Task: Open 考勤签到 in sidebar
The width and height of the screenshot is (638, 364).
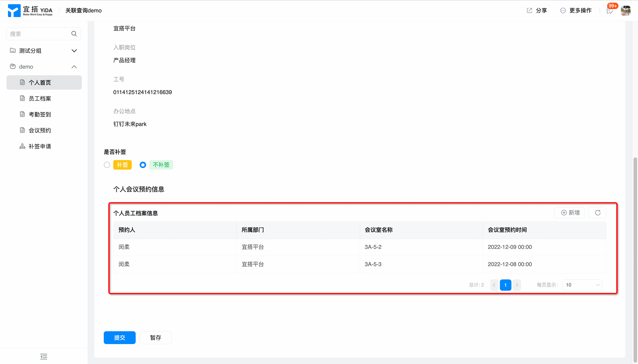Action: [x=44, y=114]
